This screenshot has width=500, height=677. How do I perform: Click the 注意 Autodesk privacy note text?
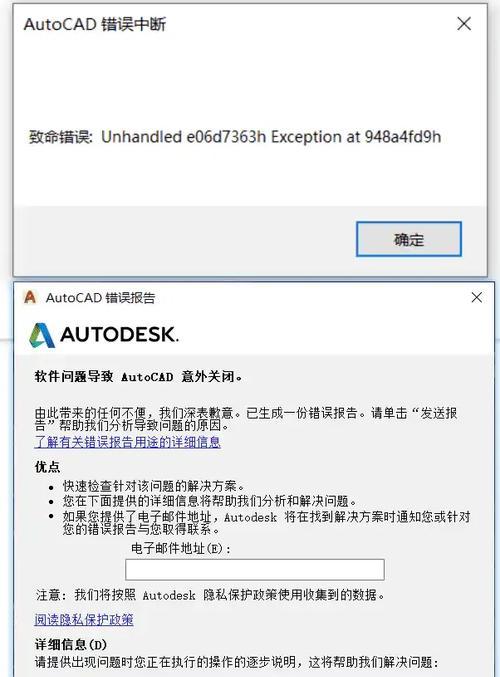(x=210, y=595)
